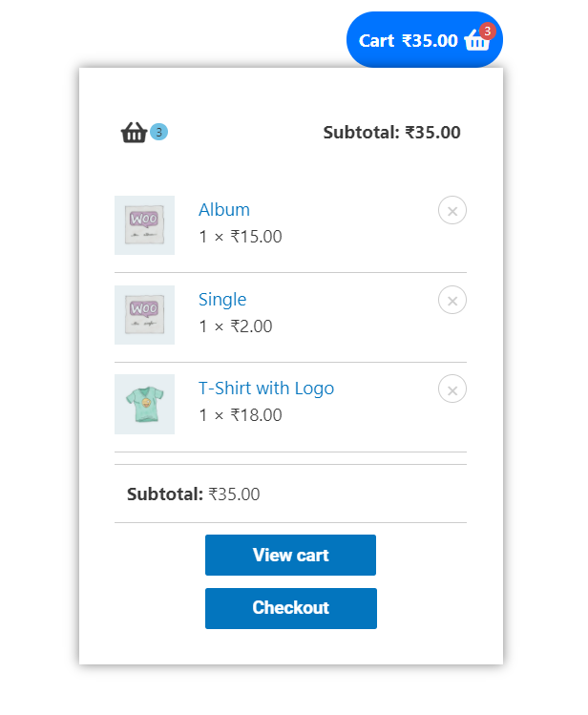Open the T-Shirt product thumbnail
This screenshot has width=588, height=715.
pos(144,405)
